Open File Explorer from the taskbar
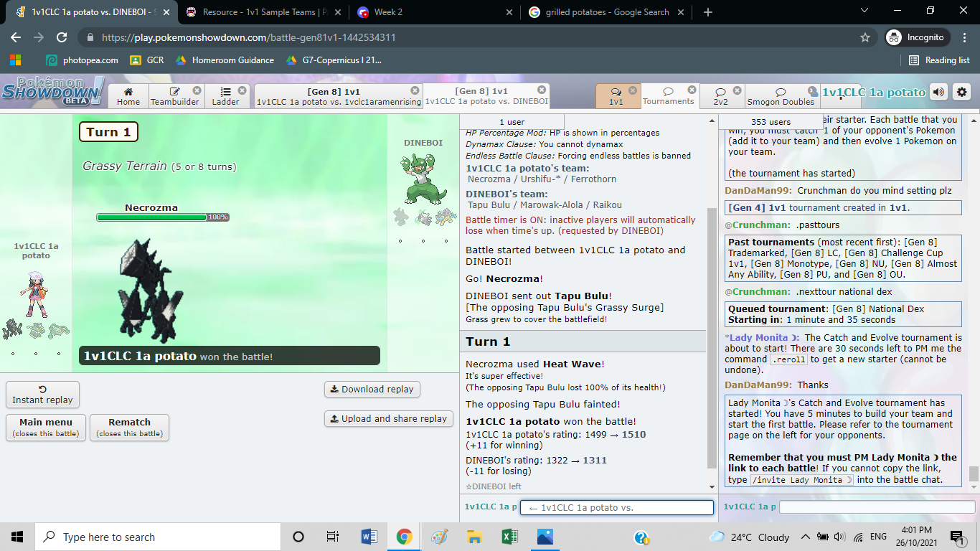This screenshot has height=551, width=980. pos(474,537)
